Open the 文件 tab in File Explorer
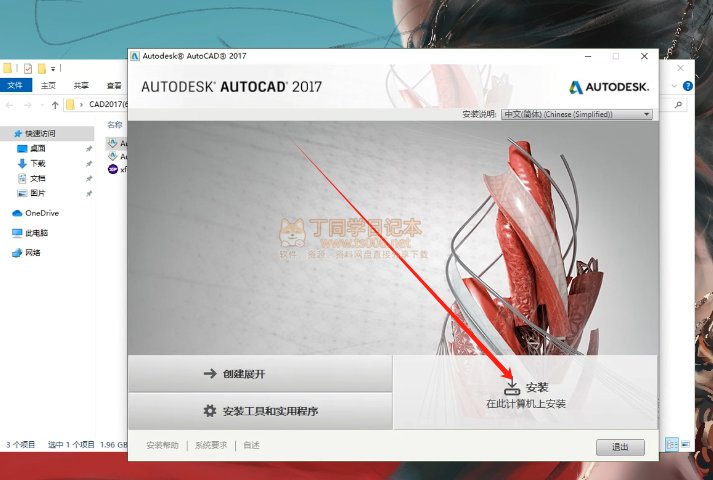The height and width of the screenshot is (480, 713). [15, 85]
